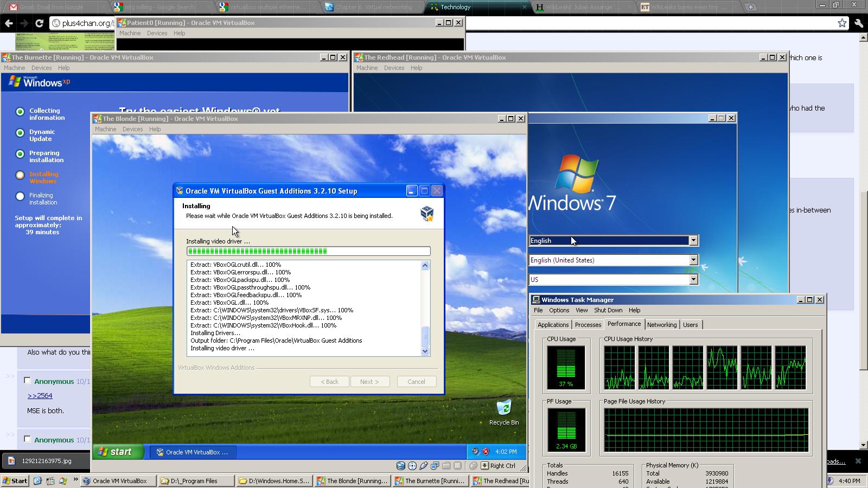Click the network adapters status icon

point(435,466)
